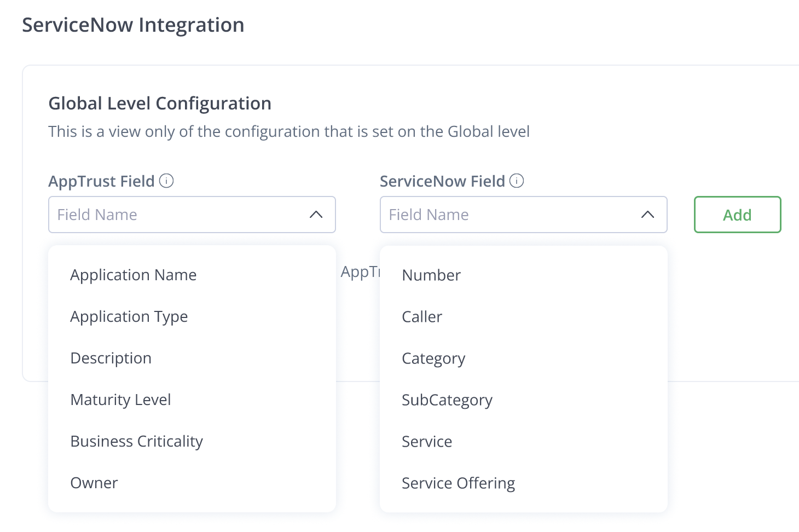Collapse the ServiceNow Field dropdown chevron
This screenshot has width=799, height=532.
pos(648,215)
